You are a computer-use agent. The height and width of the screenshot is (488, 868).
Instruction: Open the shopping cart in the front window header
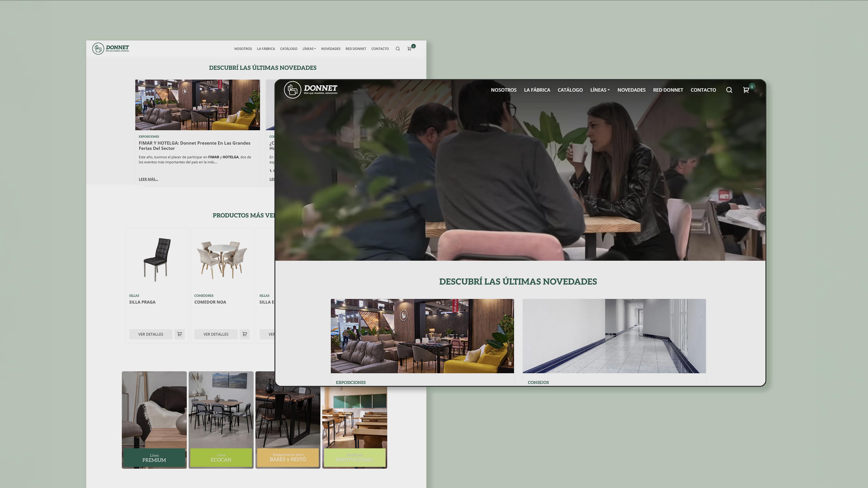(x=746, y=90)
